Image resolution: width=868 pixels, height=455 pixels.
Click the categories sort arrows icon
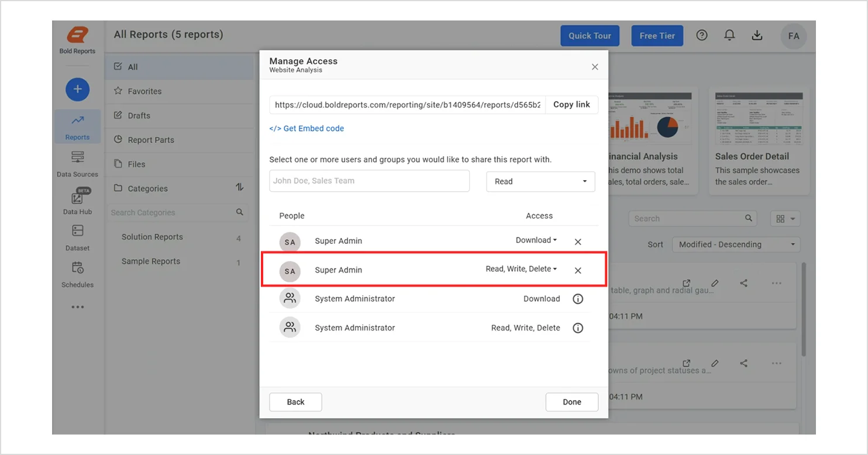point(239,188)
